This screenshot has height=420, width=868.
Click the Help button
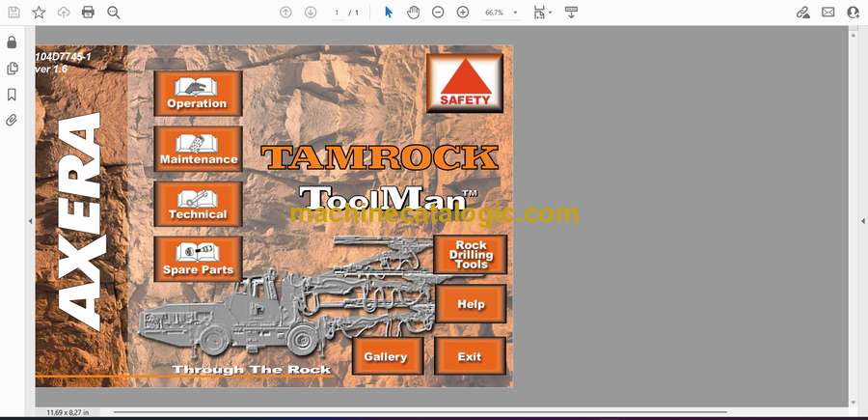coord(471,303)
